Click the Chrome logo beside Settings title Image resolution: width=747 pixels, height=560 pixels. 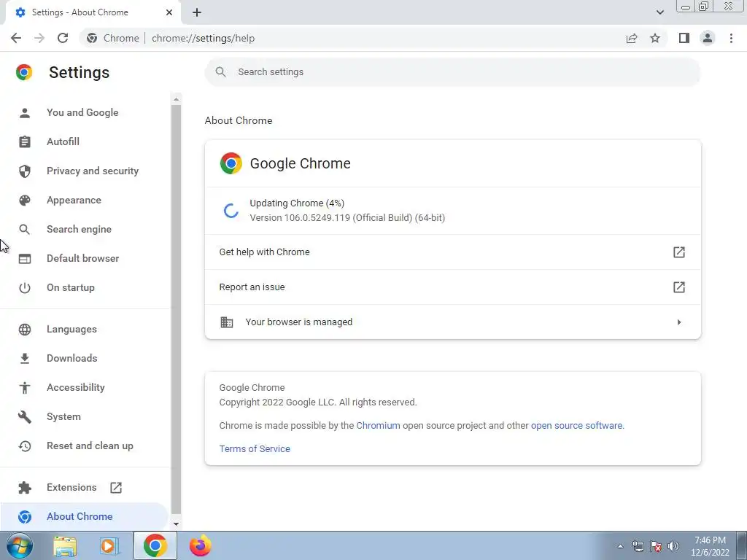(x=24, y=72)
